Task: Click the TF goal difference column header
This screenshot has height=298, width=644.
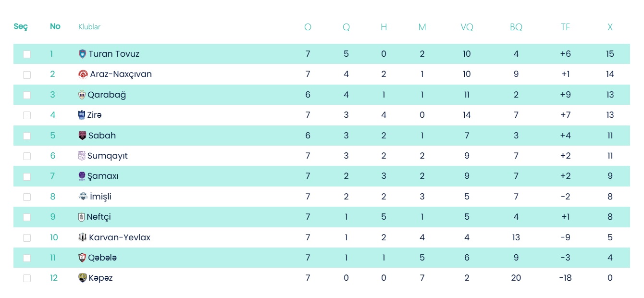Action: tap(565, 27)
